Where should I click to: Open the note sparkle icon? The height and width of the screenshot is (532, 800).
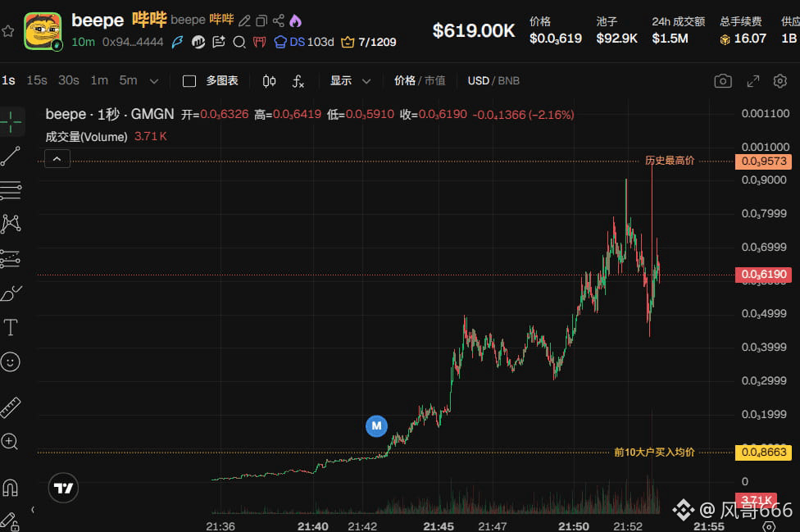point(219,42)
